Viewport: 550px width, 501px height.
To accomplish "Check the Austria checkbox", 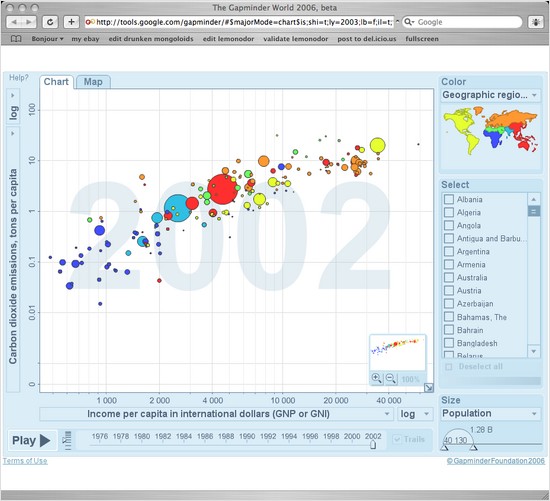I will pos(449,290).
